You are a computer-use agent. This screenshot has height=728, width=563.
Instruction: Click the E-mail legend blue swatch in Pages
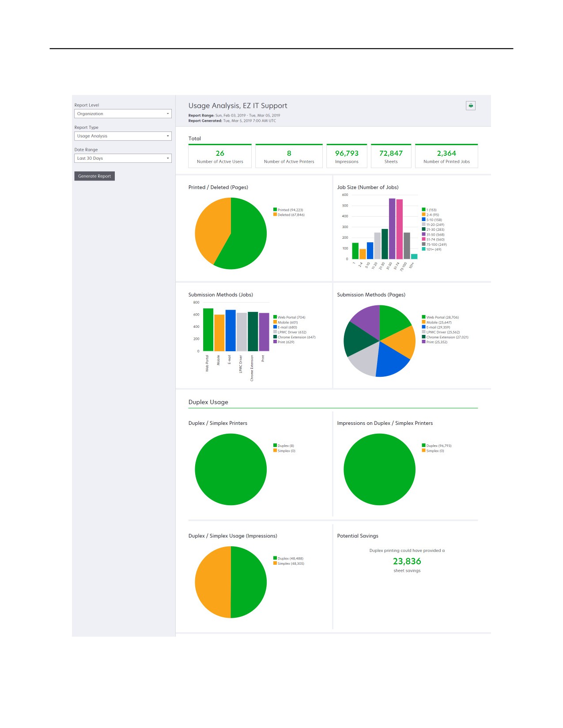point(424,327)
